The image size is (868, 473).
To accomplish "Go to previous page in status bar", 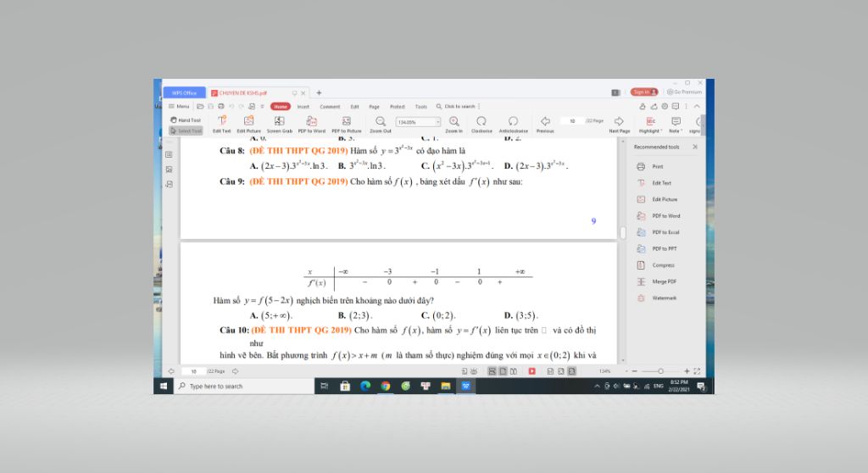I will pyautogui.click(x=171, y=371).
